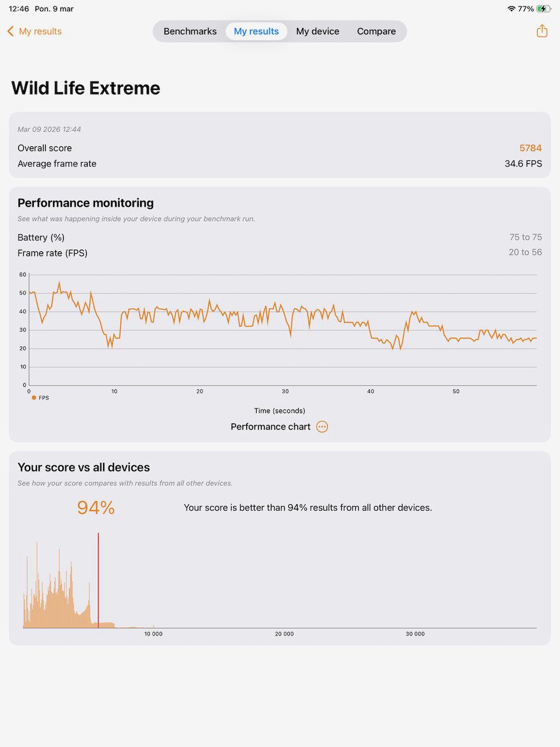Open the Performance chart dropdown label
Viewport: 560px width, 747px height.
pos(270,427)
